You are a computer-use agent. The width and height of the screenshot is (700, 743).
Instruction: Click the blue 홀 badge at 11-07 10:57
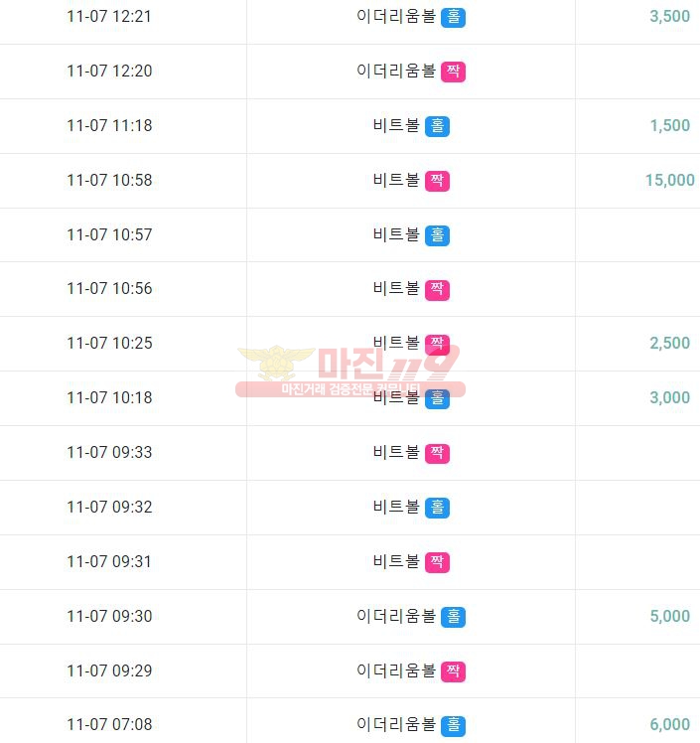click(x=437, y=235)
